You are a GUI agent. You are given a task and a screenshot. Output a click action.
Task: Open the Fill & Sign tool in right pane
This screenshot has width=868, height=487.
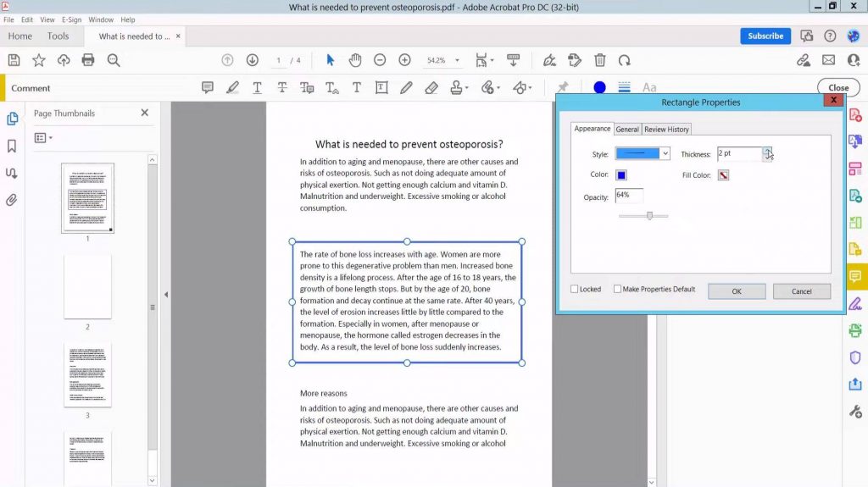(x=855, y=303)
